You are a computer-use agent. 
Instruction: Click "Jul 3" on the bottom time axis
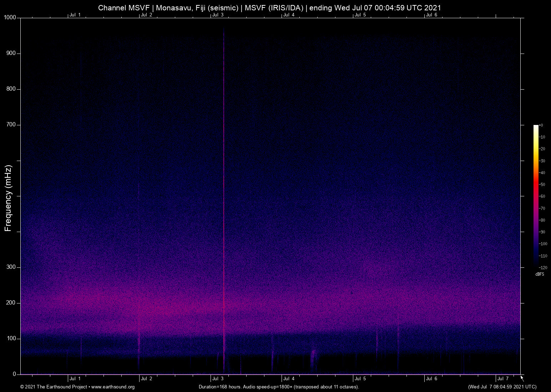[218, 378]
